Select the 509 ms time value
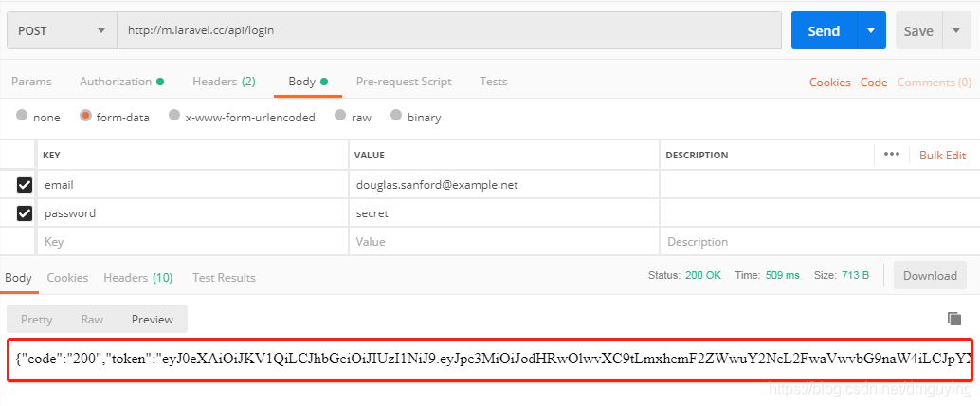Screen dimensions: 980x406 pyautogui.click(x=782, y=275)
